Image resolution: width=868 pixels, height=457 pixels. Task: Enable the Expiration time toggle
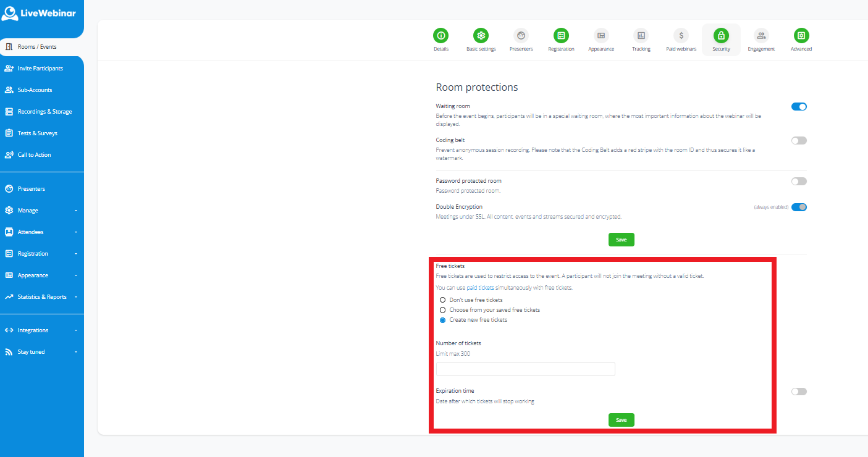coord(799,392)
